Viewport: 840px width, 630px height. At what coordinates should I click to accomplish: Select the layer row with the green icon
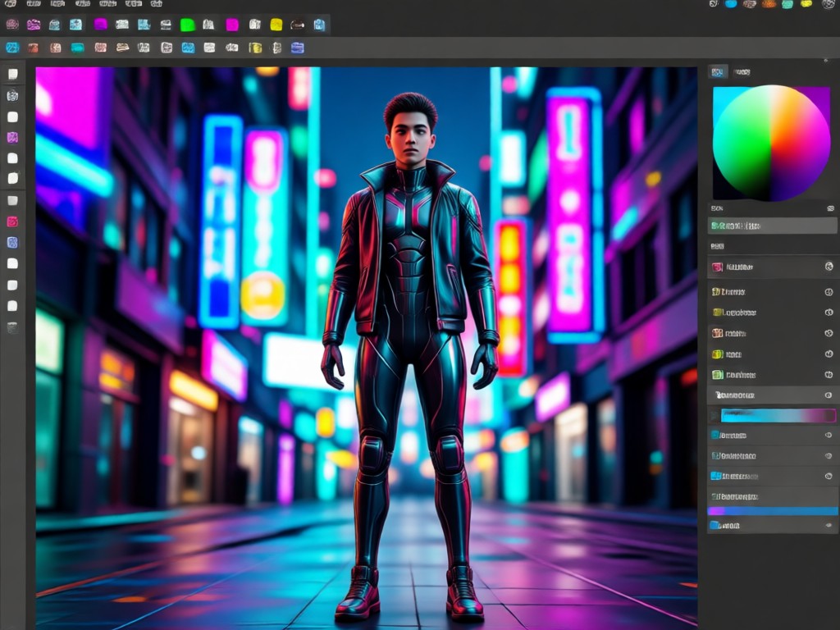click(x=772, y=374)
